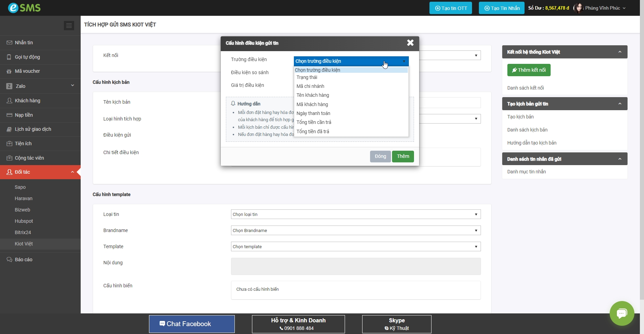Click 'Thêm kết nối' button
The width and height of the screenshot is (644, 334).
pyautogui.click(x=529, y=70)
